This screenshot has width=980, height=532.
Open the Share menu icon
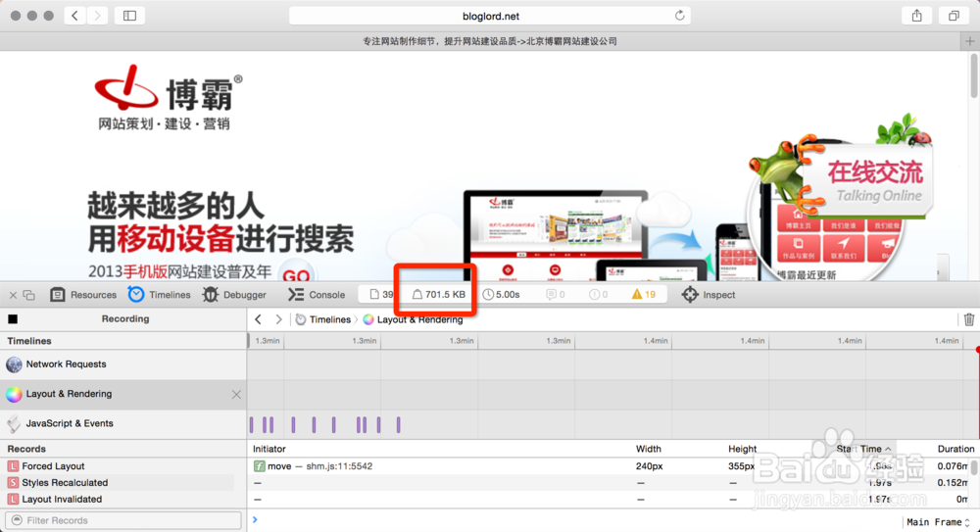[917, 16]
